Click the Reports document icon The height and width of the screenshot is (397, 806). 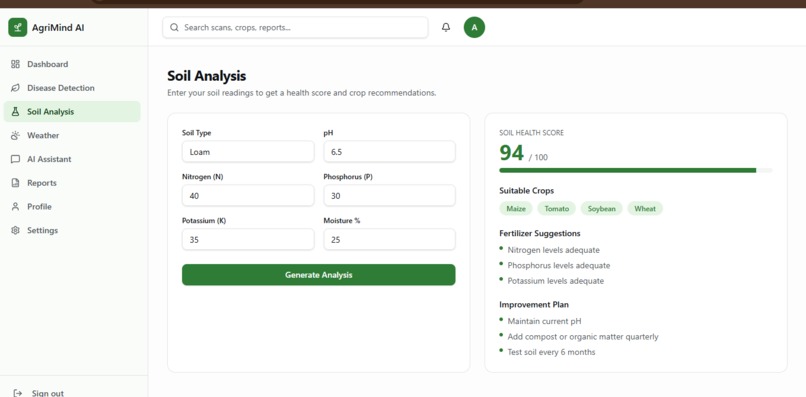click(15, 183)
